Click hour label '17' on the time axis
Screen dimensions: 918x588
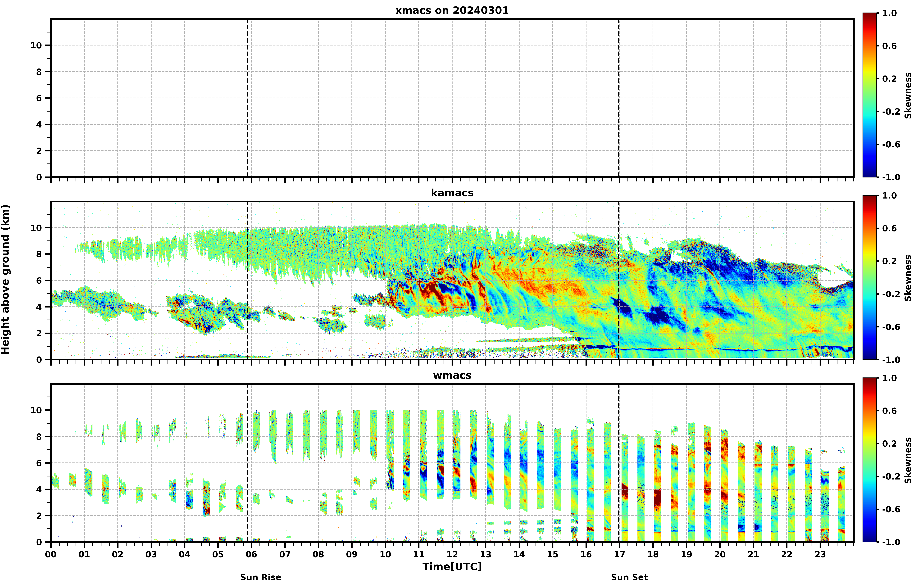click(x=619, y=554)
